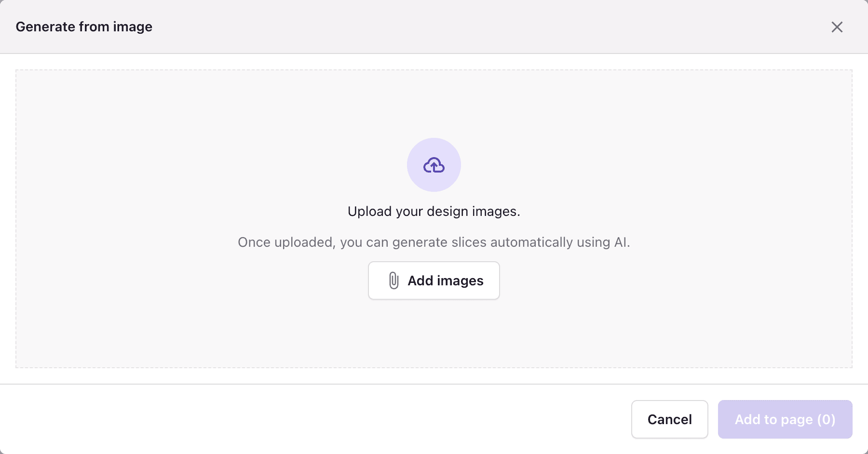Click the disabled Add to page button
This screenshot has height=454, width=868.
(x=785, y=419)
